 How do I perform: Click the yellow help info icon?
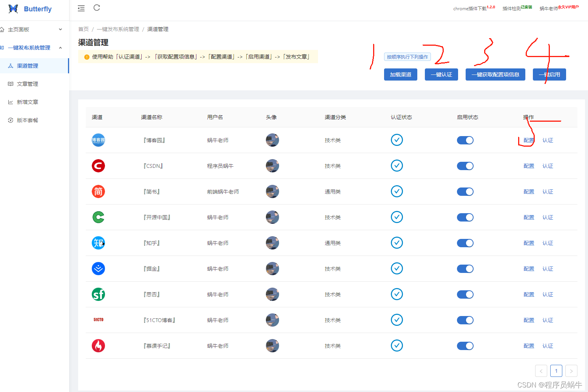click(87, 57)
